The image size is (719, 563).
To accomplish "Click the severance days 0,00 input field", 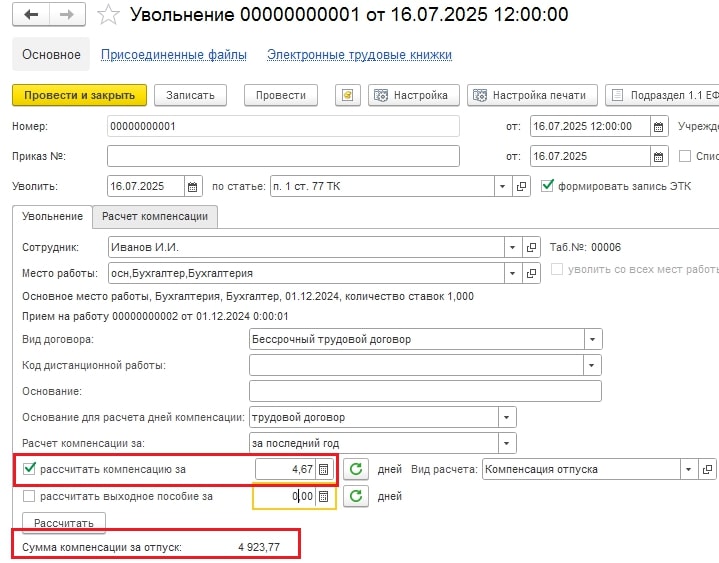I will (x=284, y=497).
